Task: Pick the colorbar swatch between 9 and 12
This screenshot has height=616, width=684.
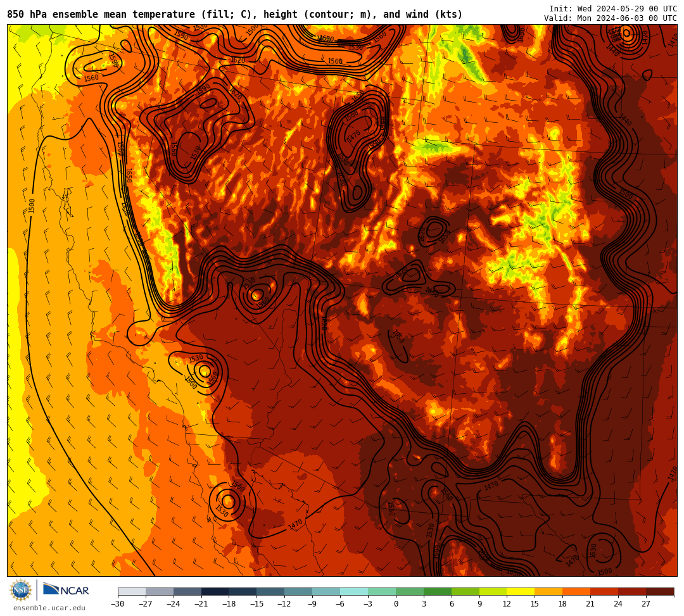Action: [x=493, y=591]
